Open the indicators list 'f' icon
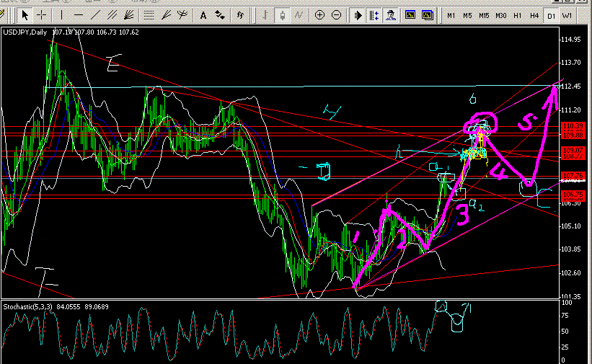592x364 pixels. [x=240, y=14]
